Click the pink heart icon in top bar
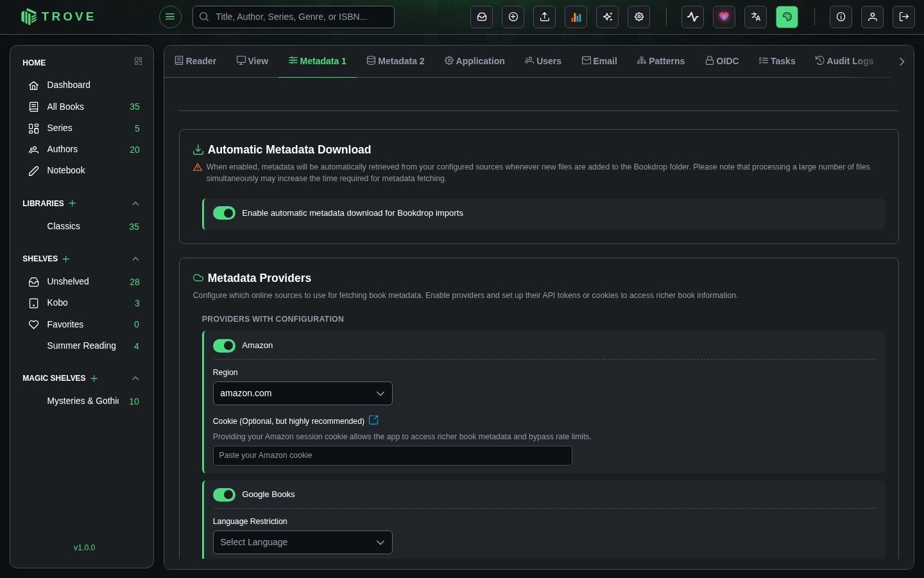Image resolution: width=924 pixels, height=578 pixels. [724, 17]
